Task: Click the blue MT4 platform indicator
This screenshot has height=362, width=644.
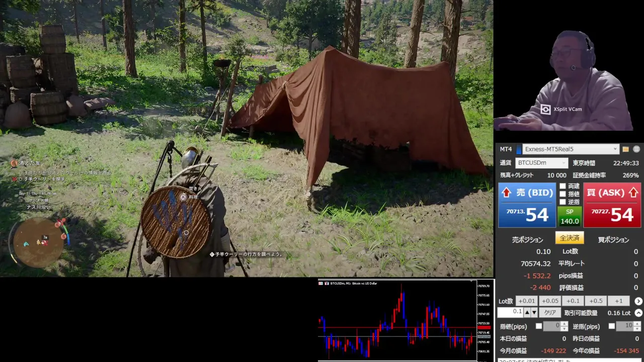Action: click(519, 149)
